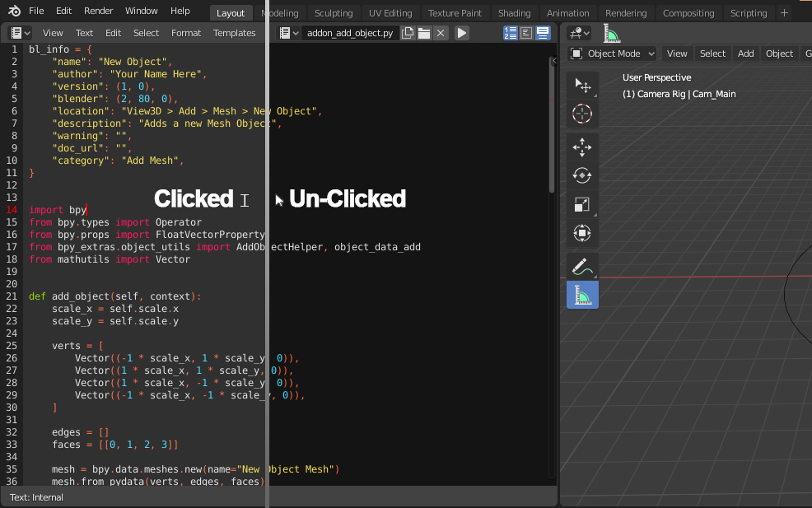This screenshot has width=812, height=508.
Task: Click the new text duplicate icon
Action: (408, 33)
